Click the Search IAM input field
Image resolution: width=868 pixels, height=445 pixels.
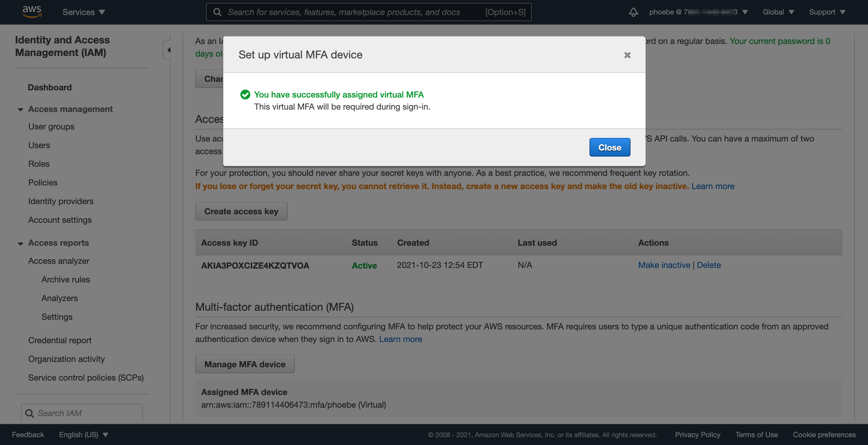pyautogui.click(x=82, y=413)
